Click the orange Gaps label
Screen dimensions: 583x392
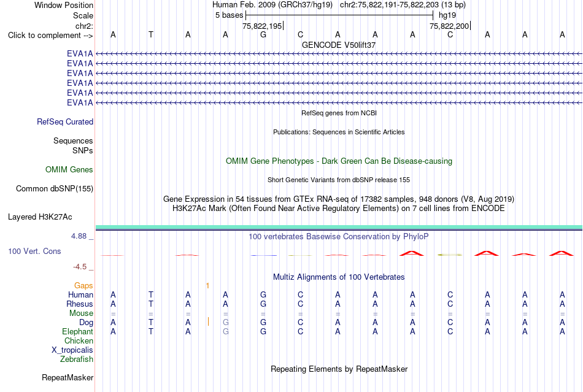[x=83, y=286]
